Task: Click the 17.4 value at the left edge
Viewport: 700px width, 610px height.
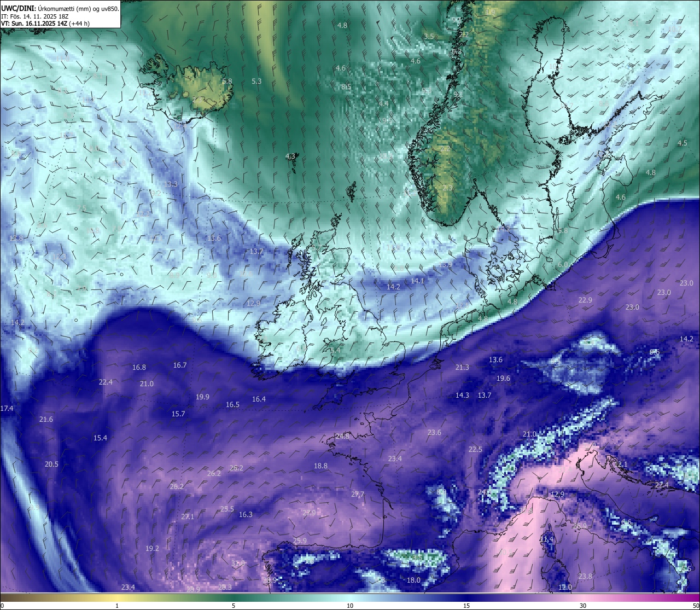Action: 7,408
